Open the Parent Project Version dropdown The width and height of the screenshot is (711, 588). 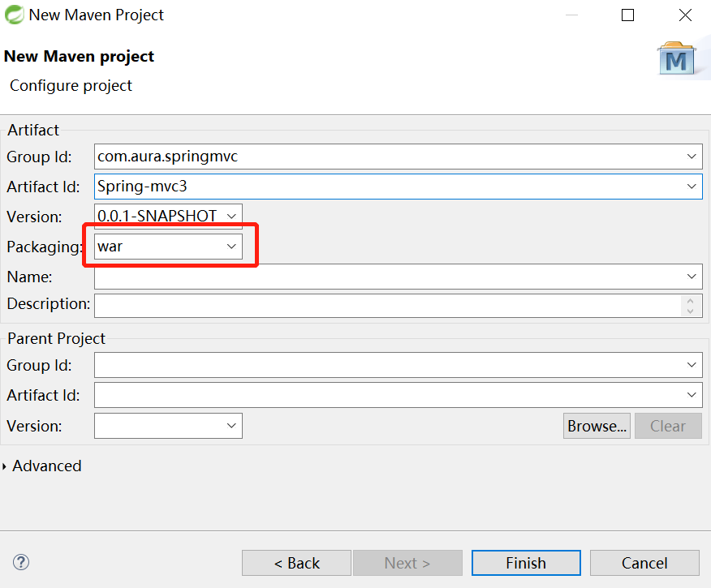pos(231,425)
